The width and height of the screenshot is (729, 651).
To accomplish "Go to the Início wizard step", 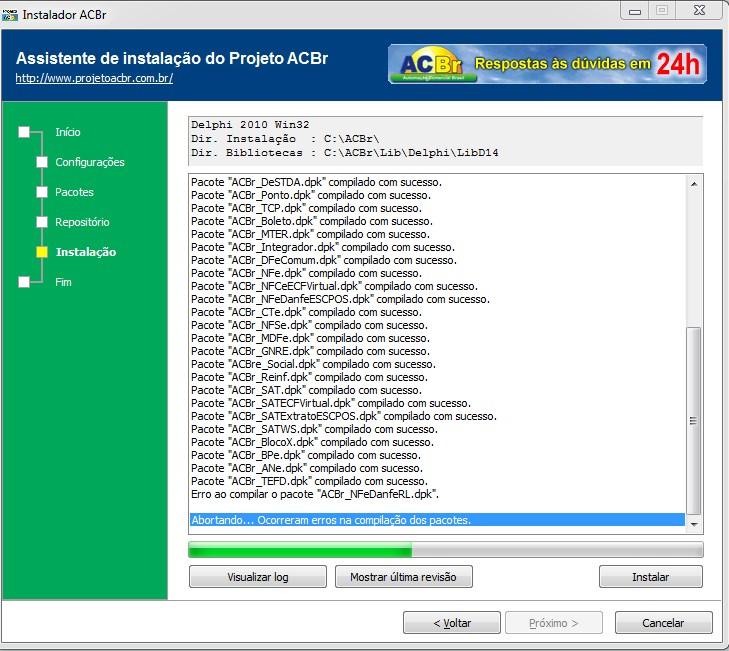I will tap(68, 133).
